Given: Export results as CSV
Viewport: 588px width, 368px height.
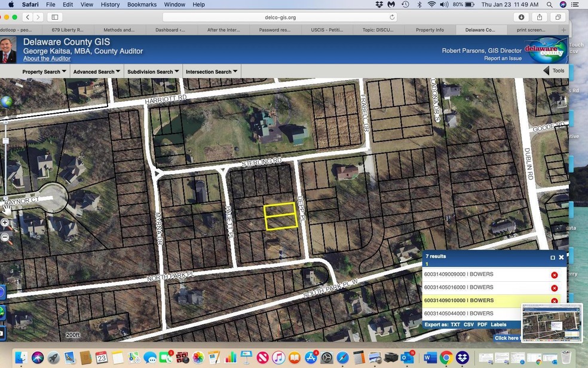Looking at the screenshot, I should [468, 324].
